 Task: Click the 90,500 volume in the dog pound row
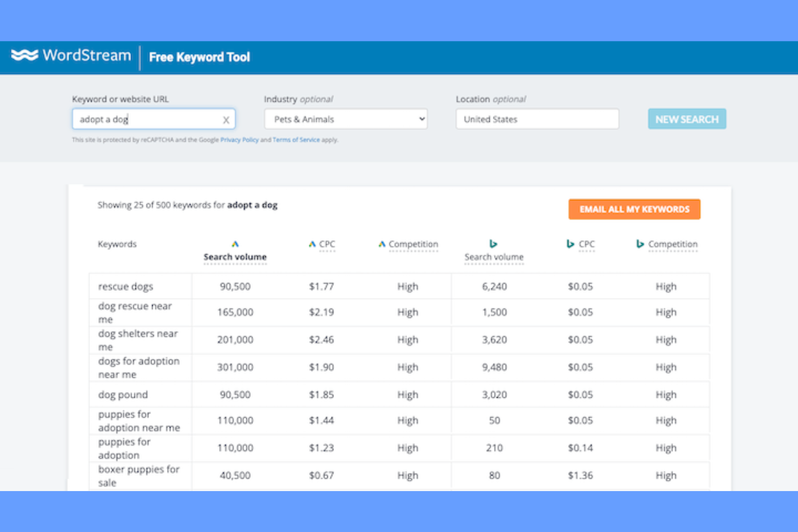coord(235,395)
